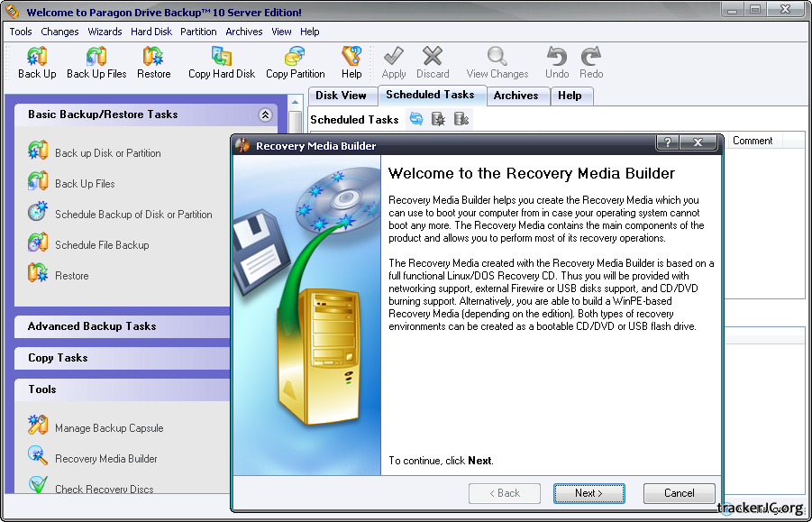Click the Copy Partition toolbar icon
The image size is (812, 522).
pyautogui.click(x=296, y=63)
